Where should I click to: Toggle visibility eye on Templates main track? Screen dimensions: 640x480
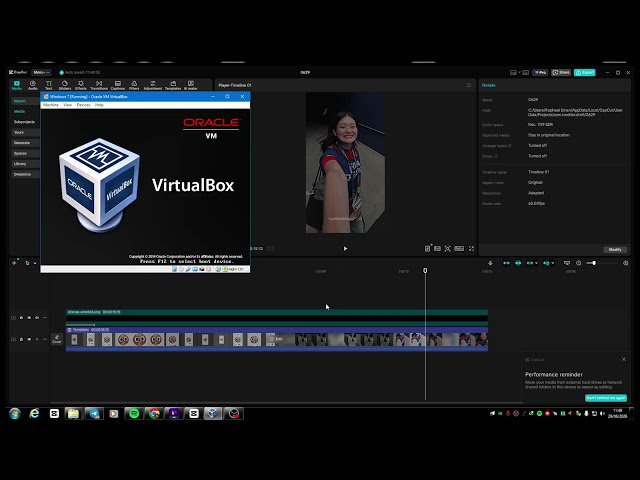point(29,339)
